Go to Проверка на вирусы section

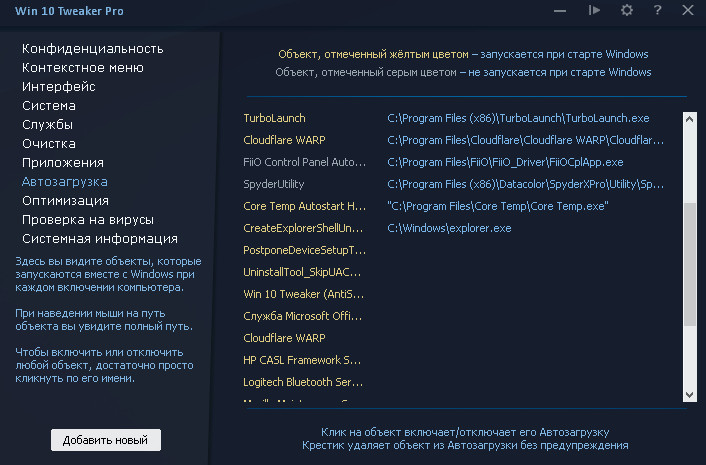coord(88,220)
